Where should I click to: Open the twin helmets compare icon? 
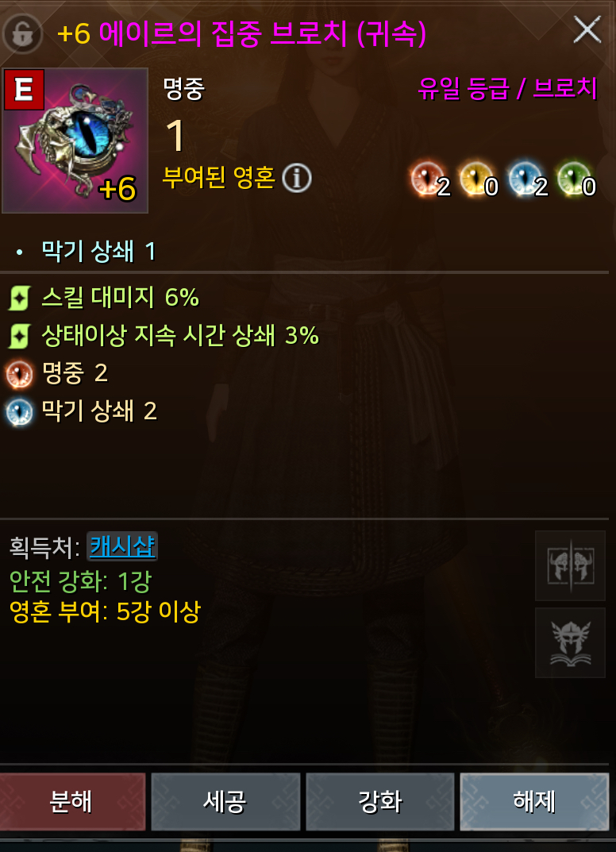[571, 565]
